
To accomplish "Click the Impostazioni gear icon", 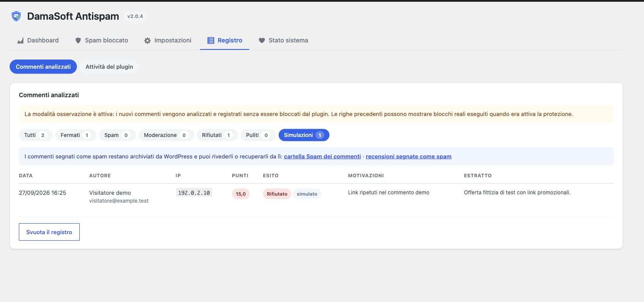I will [x=148, y=40].
